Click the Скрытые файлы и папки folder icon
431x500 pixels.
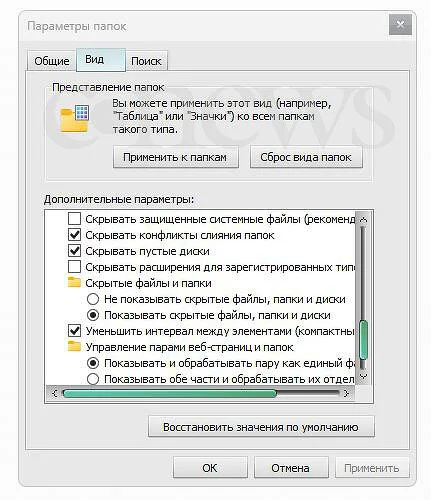click(74, 283)
